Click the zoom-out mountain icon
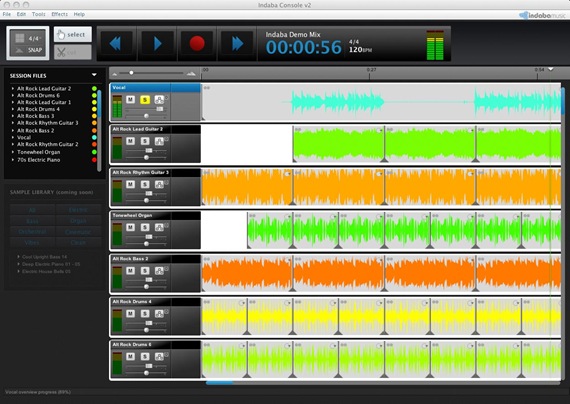The height and width of the screenshot is (404, 570). 115,74
